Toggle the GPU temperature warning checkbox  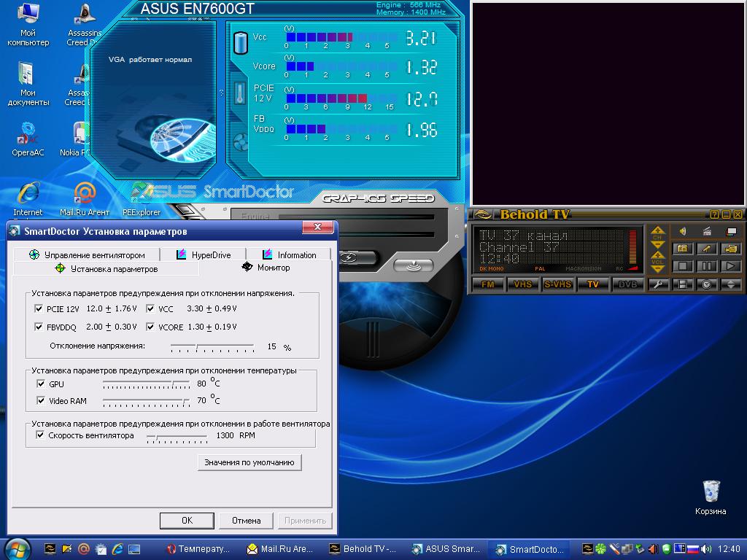point(41,384)
